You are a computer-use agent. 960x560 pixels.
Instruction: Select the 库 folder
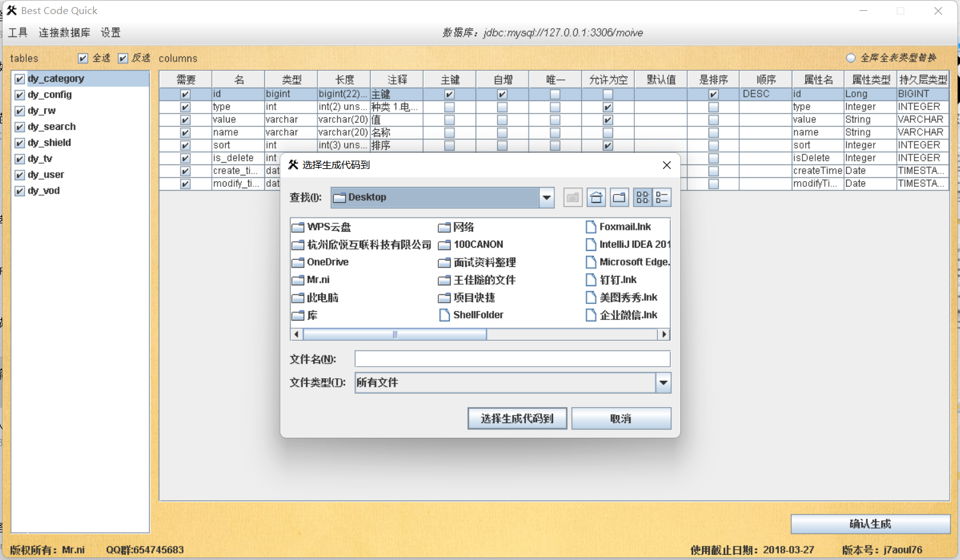[305, 316]
